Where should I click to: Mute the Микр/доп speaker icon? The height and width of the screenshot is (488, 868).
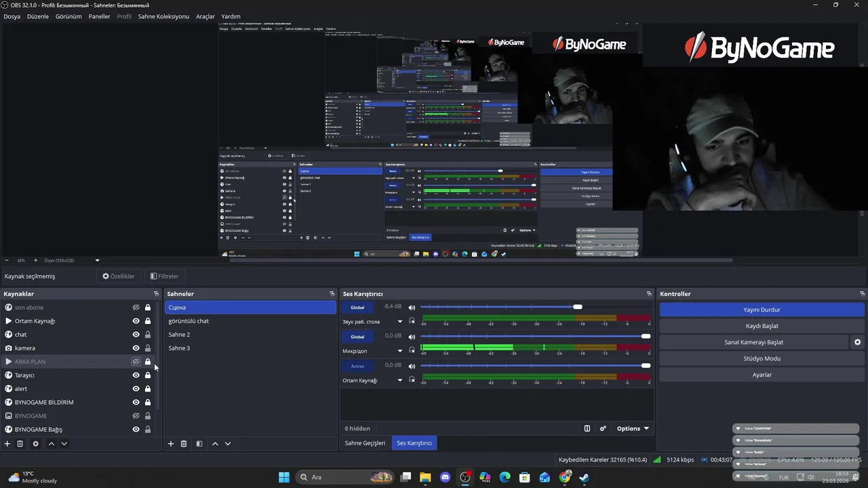click(x=412, y=336)
